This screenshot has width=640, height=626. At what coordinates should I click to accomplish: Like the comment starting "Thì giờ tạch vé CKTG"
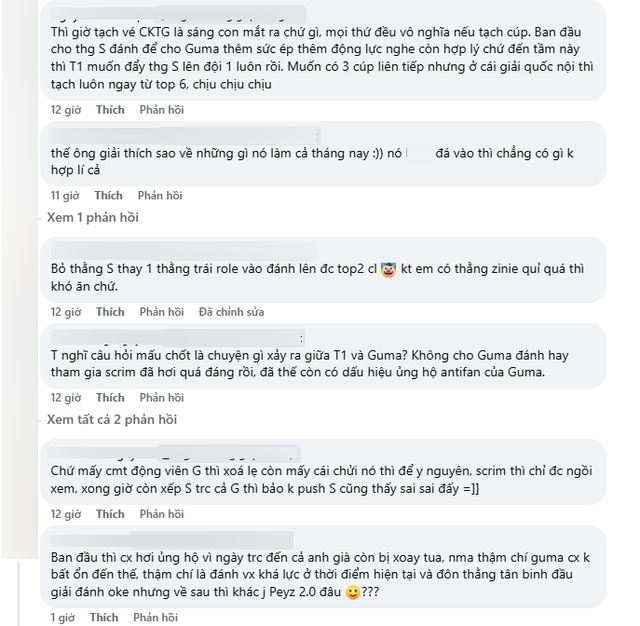(x=110, y=110)
